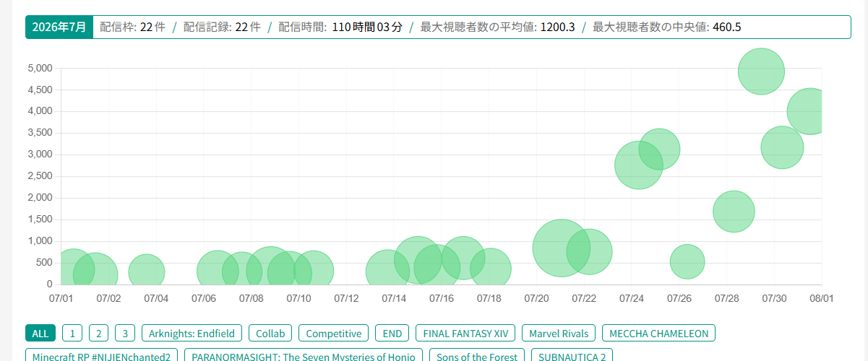Screen dimensions: 868x361
Task: Filter by Minecraft RP #NIJIENchanted2 tag
Action: [102, 356]
